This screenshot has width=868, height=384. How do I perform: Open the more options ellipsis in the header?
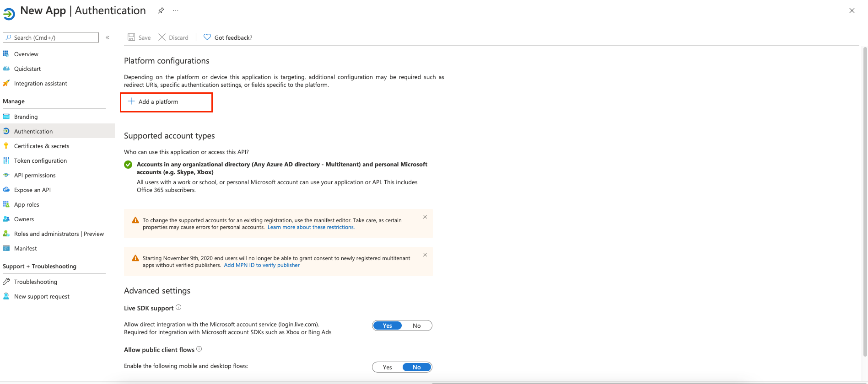176,11
